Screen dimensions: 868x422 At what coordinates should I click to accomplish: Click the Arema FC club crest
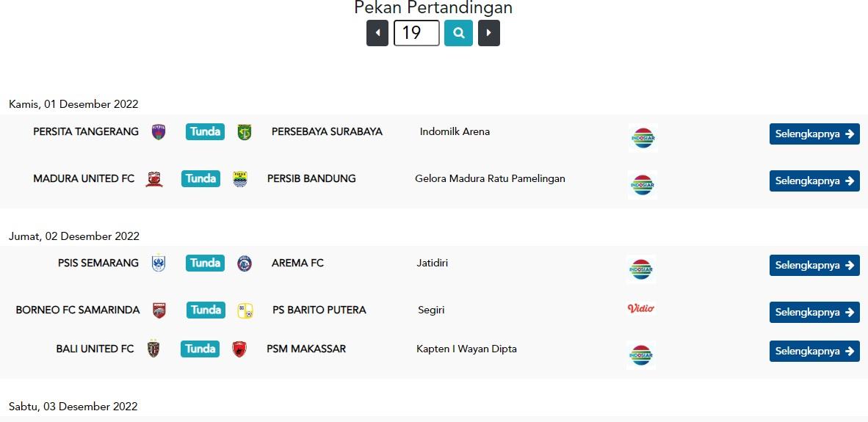pos(245,263)
